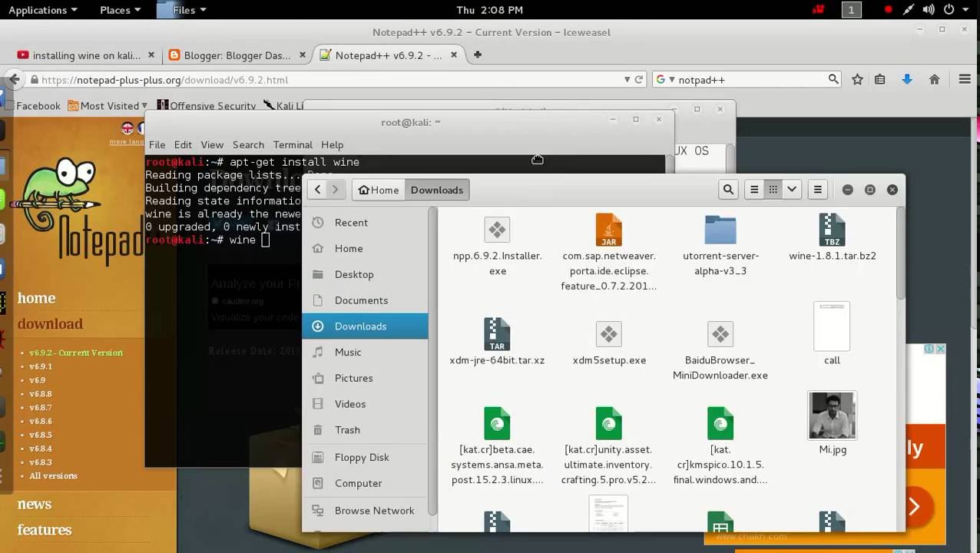The width and height of the screenshot is (980, 553).
Task: Switch Files to grid view
Action: (x=773, y=190)
